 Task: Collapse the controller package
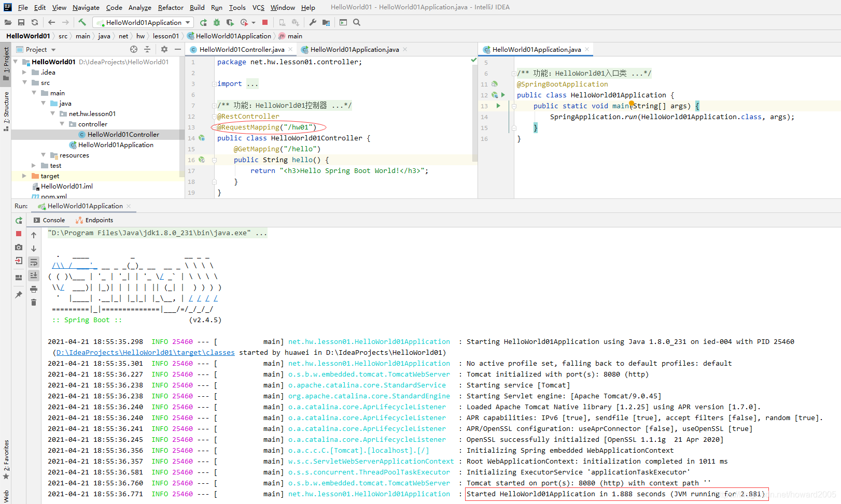click(x=62, y=124)
